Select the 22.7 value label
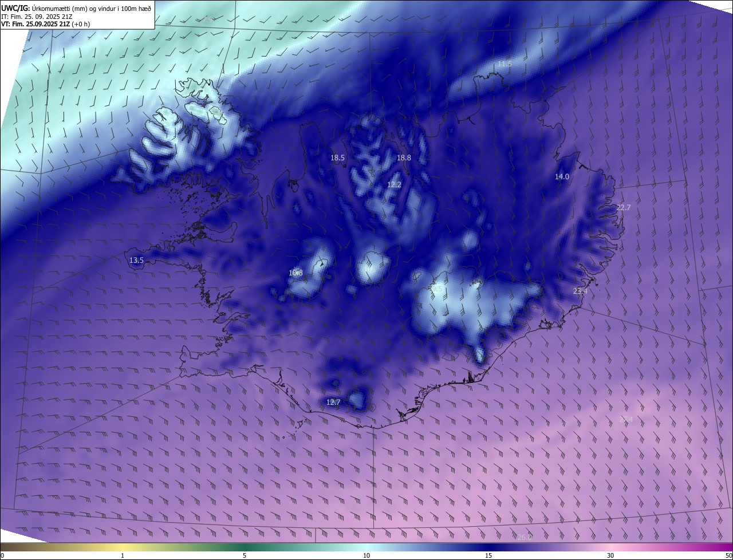This screenshot has height=560, width=733. tap(623, 208)
